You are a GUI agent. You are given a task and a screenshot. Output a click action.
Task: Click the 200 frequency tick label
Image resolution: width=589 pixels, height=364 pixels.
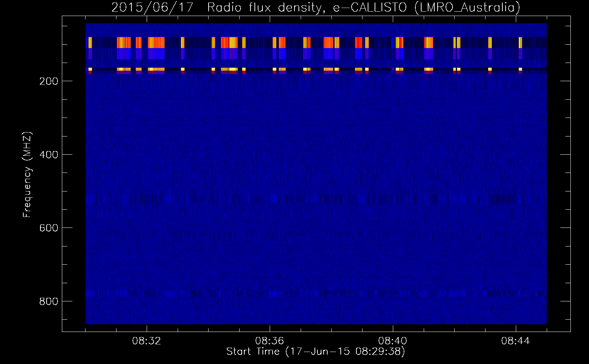pyautogui.click(x=49, y=81)
